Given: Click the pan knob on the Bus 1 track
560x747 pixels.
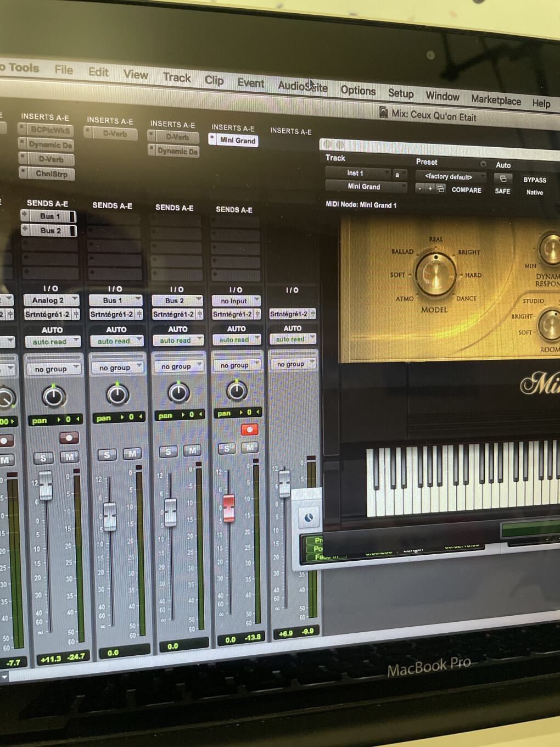Looking at the screenshot, I should 117,394.
